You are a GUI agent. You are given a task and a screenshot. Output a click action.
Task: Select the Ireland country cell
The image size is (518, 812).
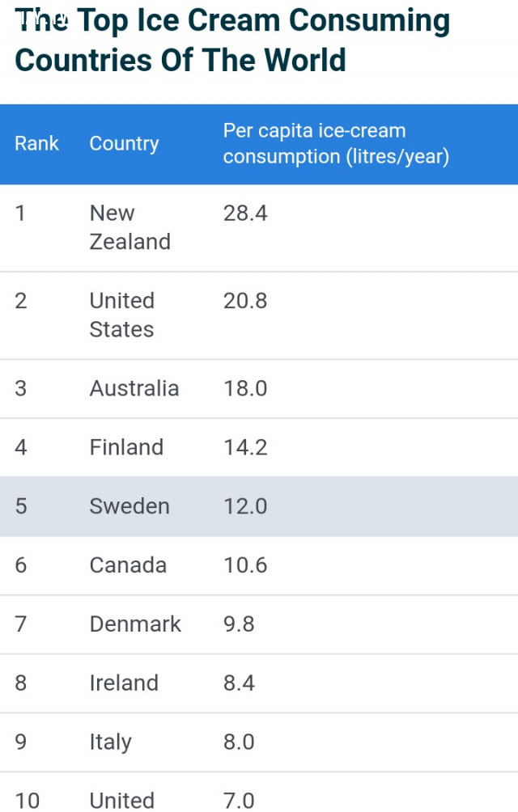[124, 683]
